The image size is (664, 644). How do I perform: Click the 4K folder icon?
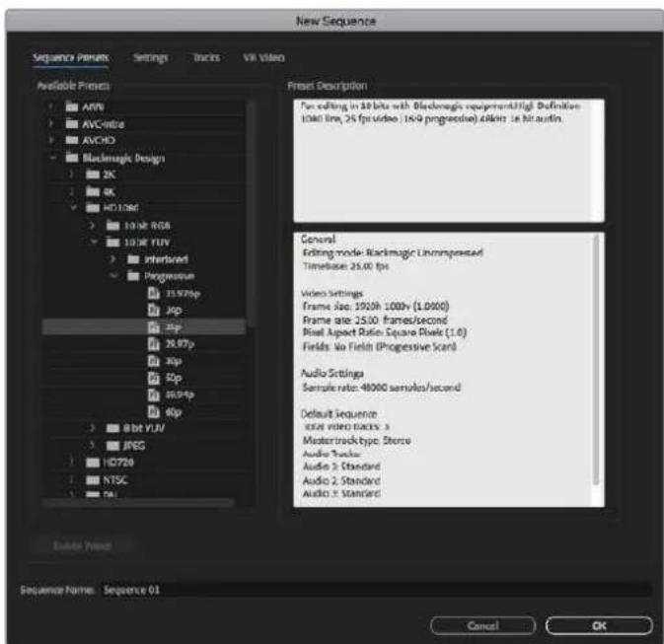pos(93,191)
